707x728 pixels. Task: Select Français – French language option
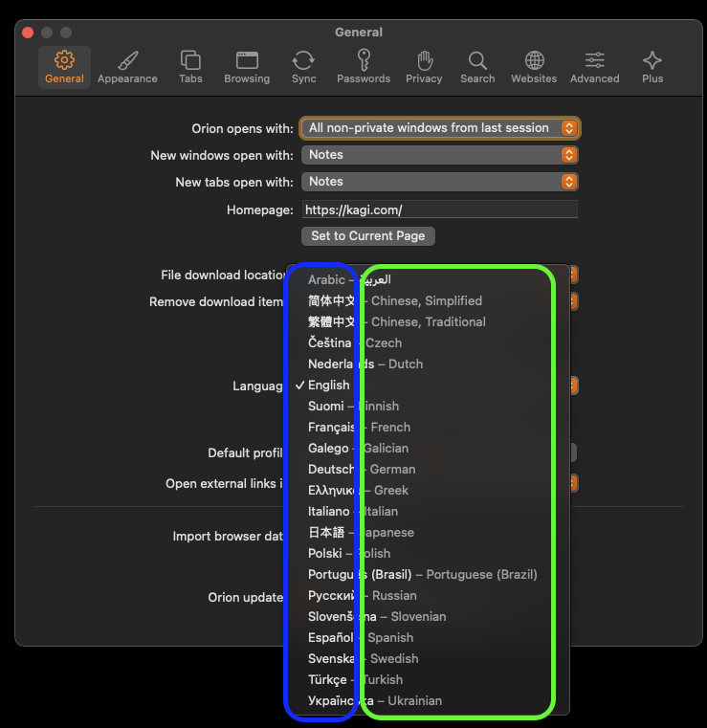359,427
